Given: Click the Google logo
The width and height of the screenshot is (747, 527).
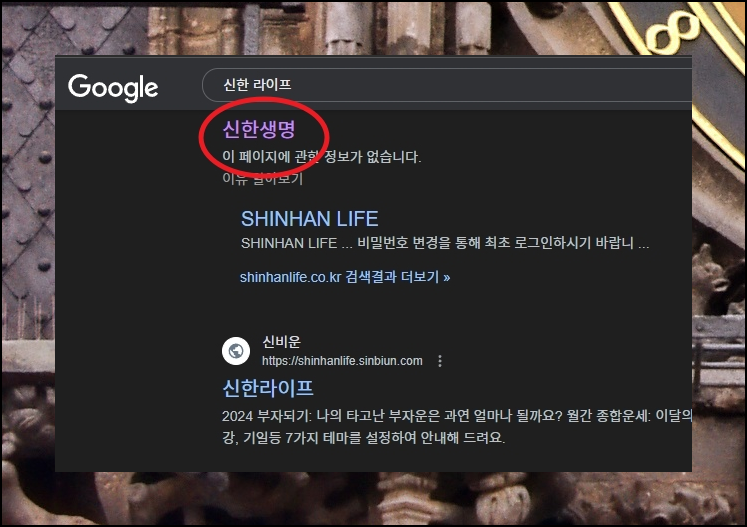Looking at the screenshot, I should 113,88.
